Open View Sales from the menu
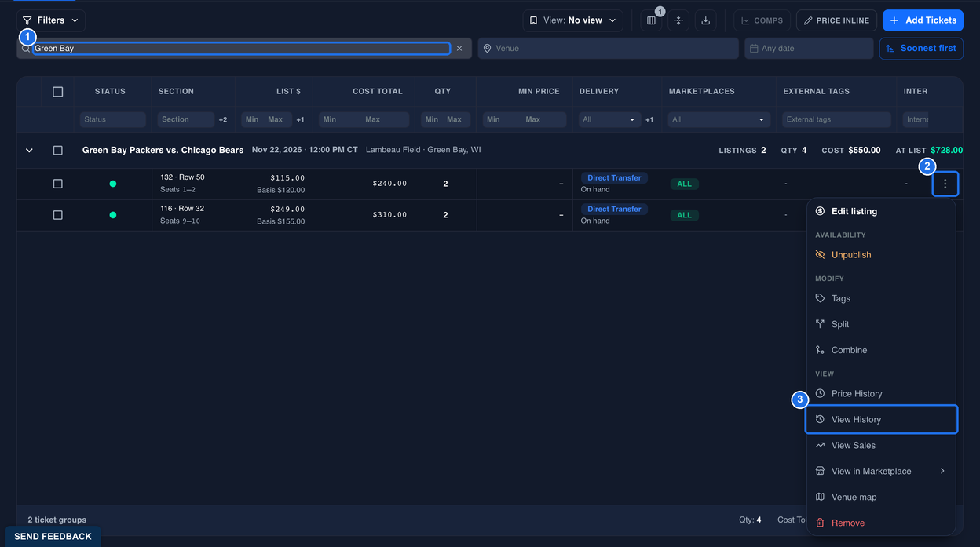This screenshot has height=547, width=980. pos(881,446)
